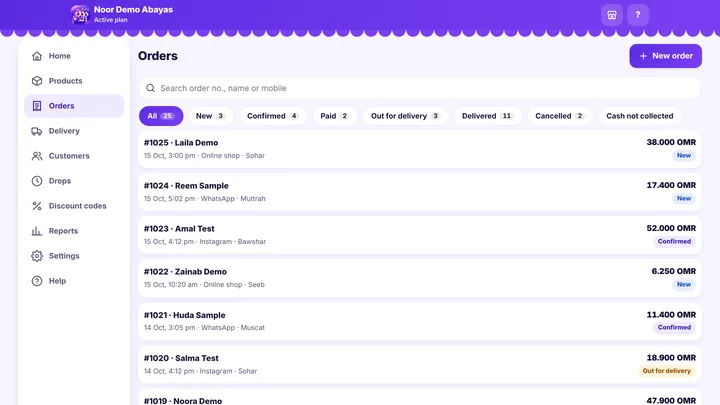Screen dimensions: 720x405
Task: Click the Discount codes percent icon
Action: pos(37,206)
